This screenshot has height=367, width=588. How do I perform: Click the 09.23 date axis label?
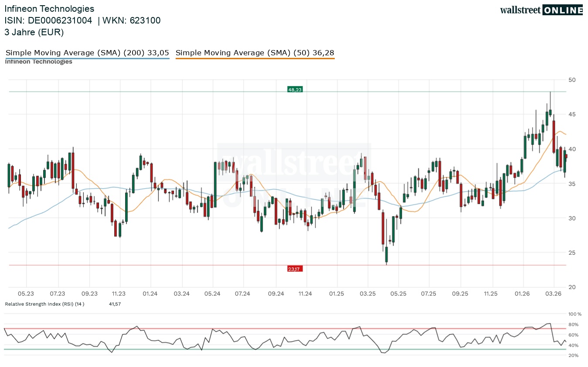89,294
